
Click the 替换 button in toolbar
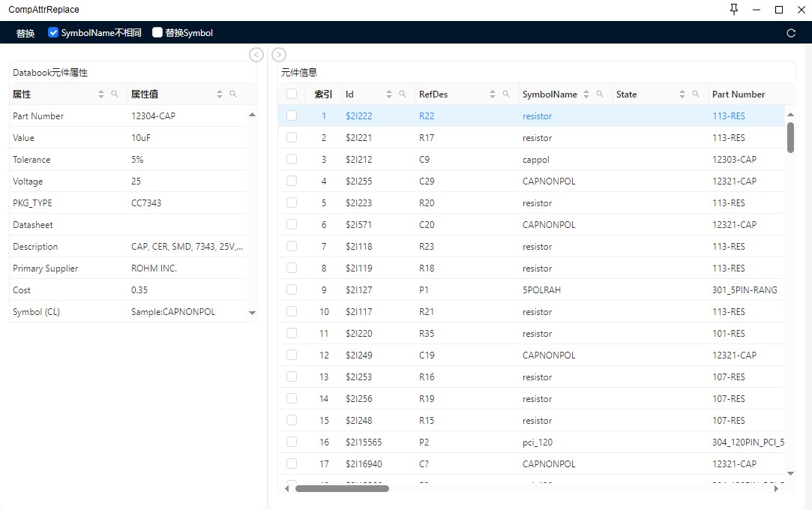pos(25,33)
